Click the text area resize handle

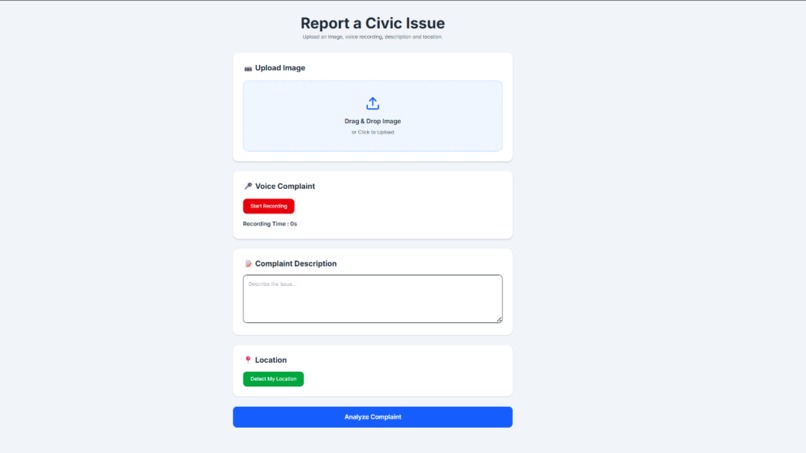pos(499,320)
